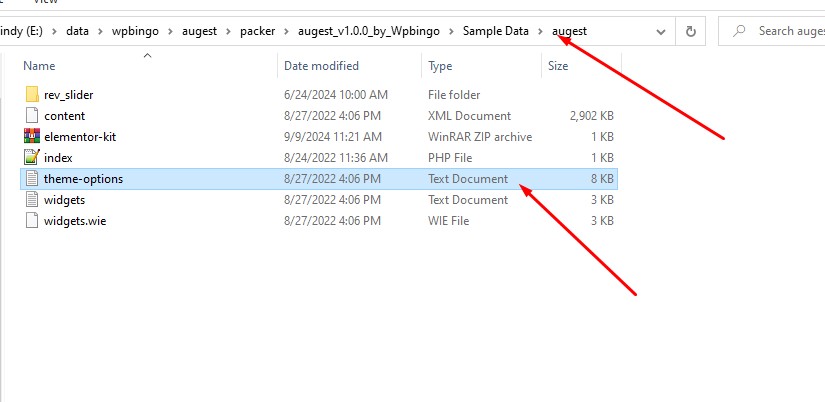
Task: Sort files by Size column header
Action: click(558, 66)
